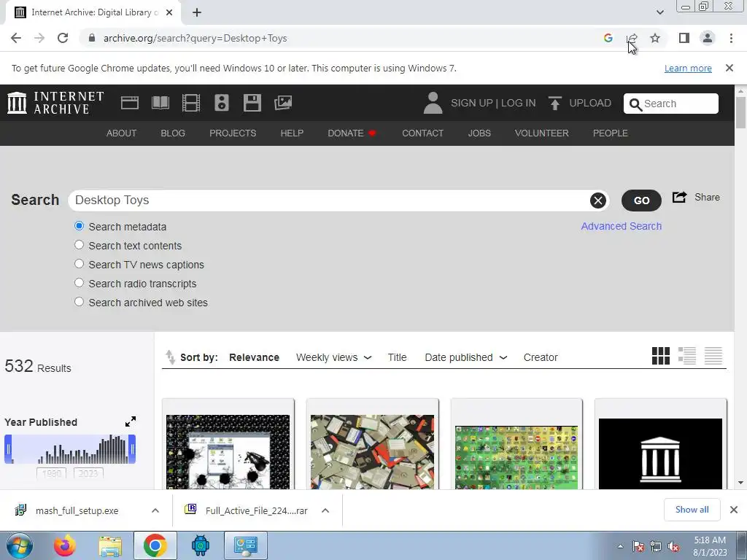Click Show all downloads button
This screenshot has height=560, width=747.
click(x=692, y=510)
